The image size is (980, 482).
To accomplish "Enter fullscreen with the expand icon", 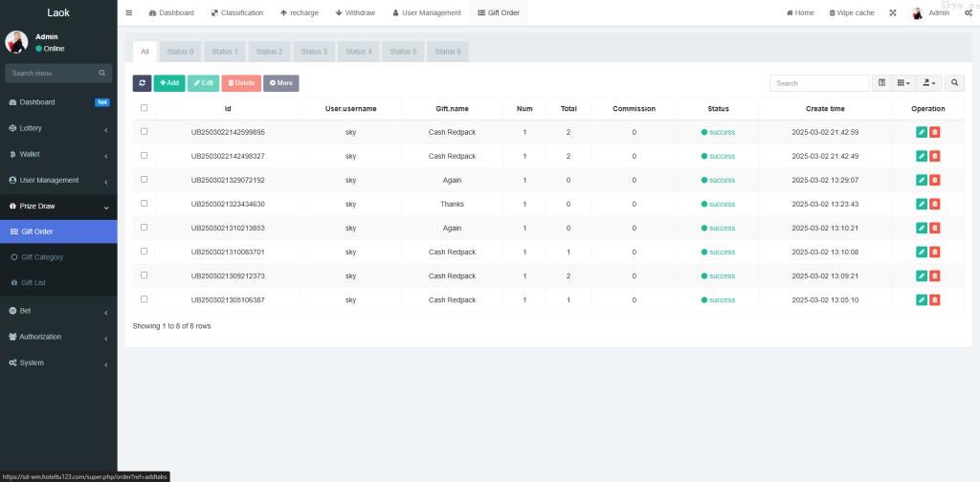I will click(893, 12).
